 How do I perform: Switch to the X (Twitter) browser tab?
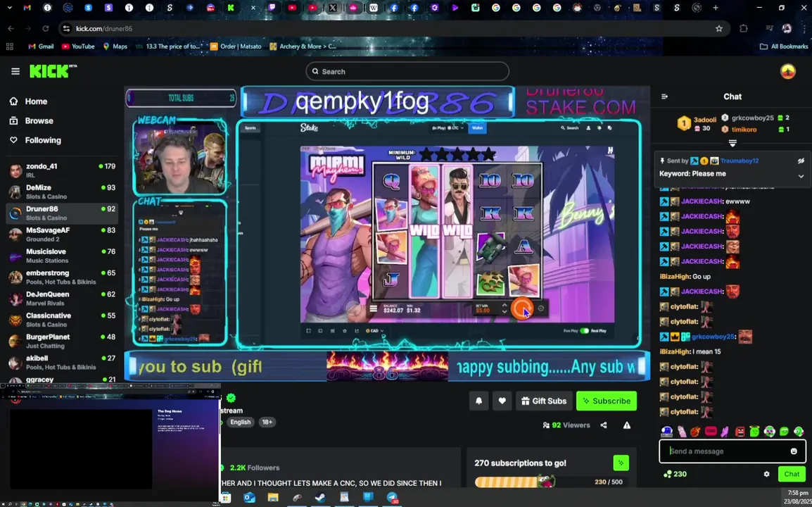[333, 8]
